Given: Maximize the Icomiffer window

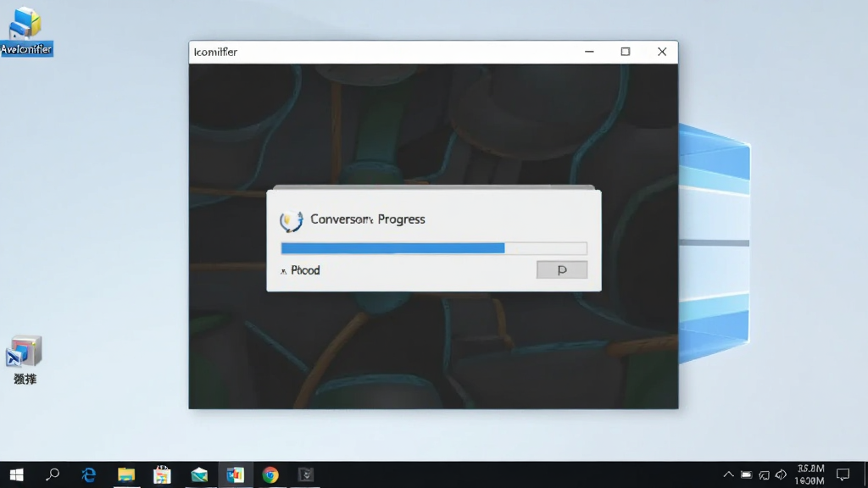Looking at the screenshot, I should pos(625,52).
